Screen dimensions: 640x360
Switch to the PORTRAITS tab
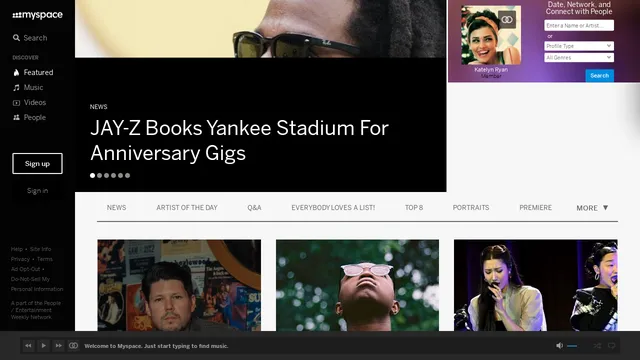[471, 208]
